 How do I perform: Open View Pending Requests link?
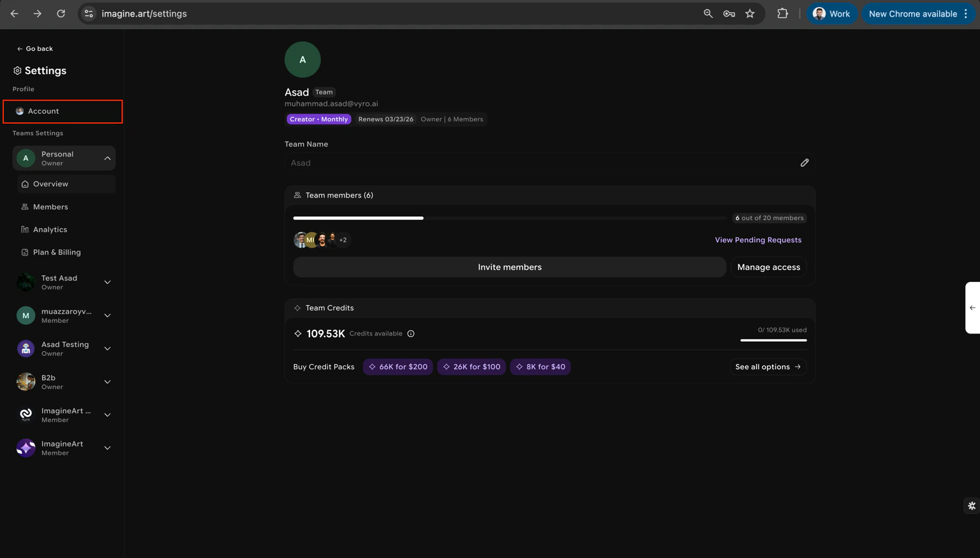(758, 240)
